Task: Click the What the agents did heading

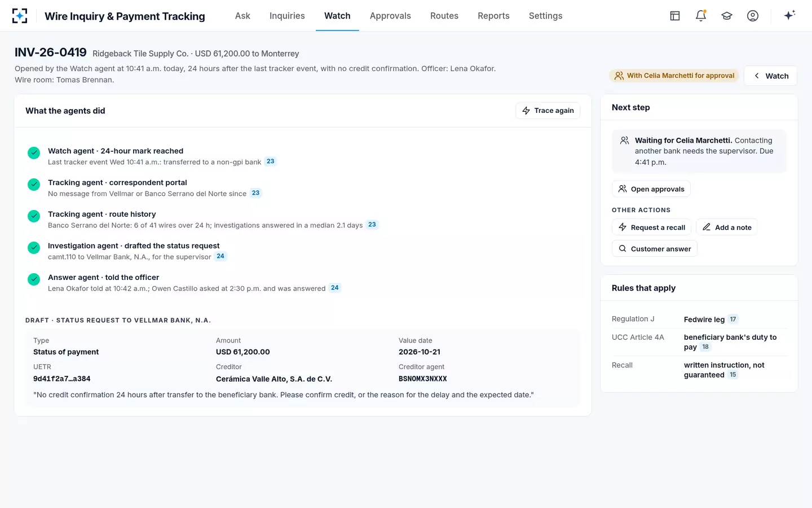Action: point(65,111)
